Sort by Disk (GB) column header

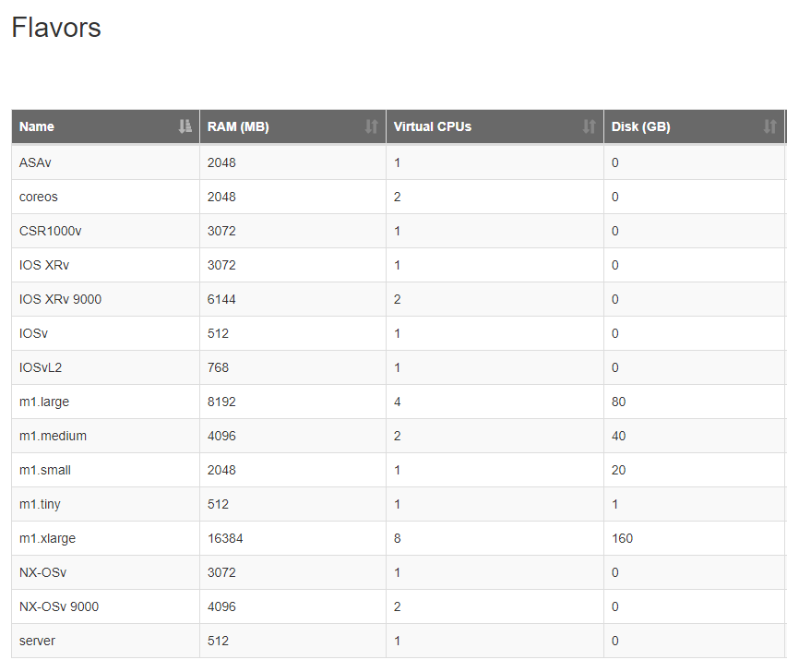click(x=694, y=126)
